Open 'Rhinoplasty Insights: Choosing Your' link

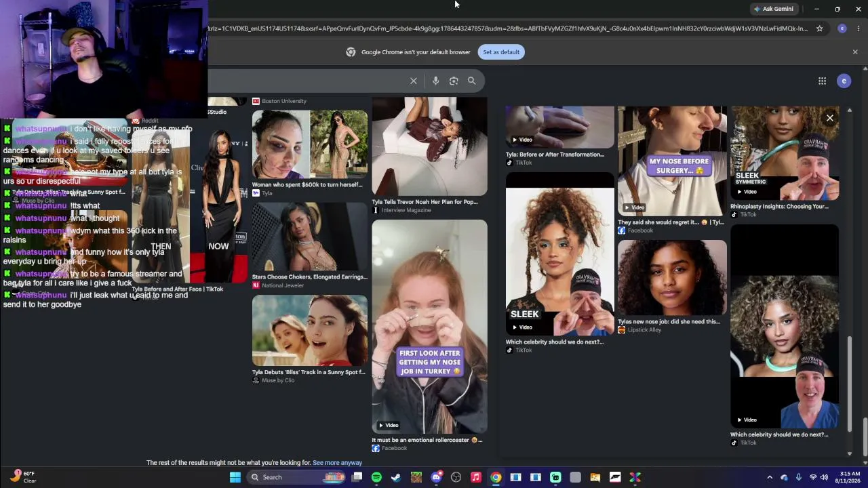click(x=779, y=207)
